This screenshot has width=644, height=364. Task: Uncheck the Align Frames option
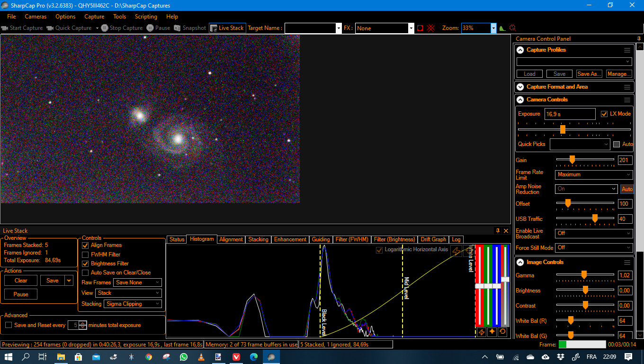[85, 245]
